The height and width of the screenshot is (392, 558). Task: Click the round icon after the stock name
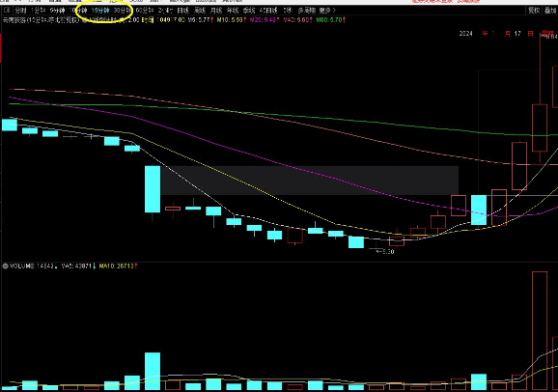[x=85, y=20]
